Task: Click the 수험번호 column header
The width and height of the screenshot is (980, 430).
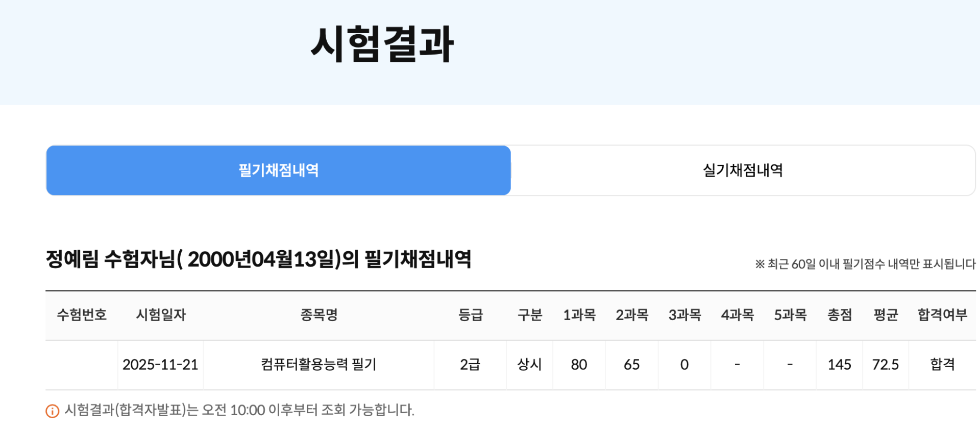Action: (82, 315)
